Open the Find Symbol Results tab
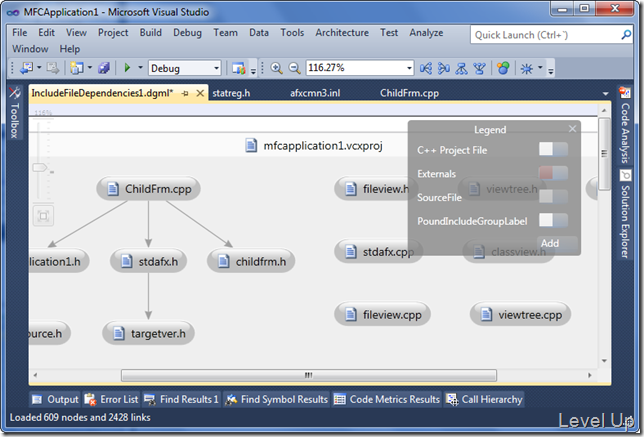 pyautogui.click(x=276, y=399)
